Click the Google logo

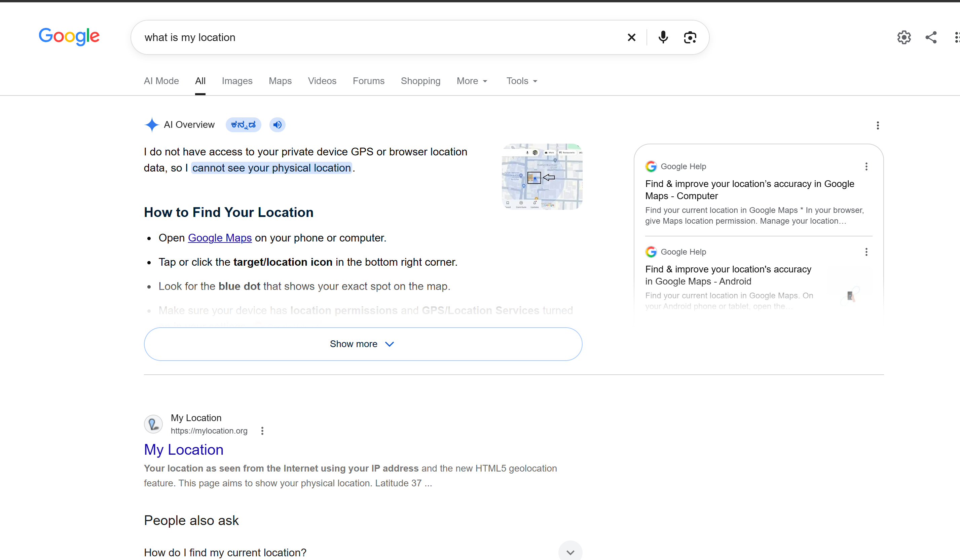[x=69, y=37]
